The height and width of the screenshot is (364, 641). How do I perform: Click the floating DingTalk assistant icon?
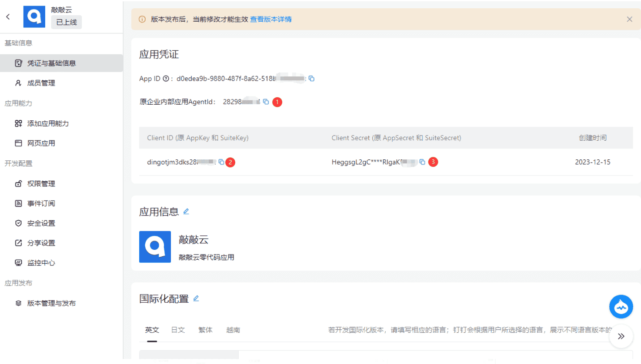(x=621, y=307)
